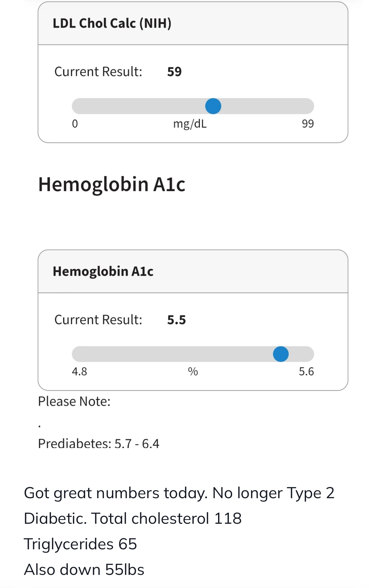Viewport: 386px width, 588px height.
Task: Tap the percent unit label under A1c slider
Action: coord(193,372)
